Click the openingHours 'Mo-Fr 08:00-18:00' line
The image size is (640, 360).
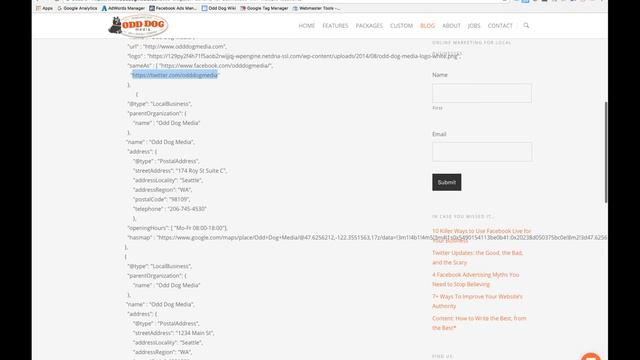tap(178, 228)
